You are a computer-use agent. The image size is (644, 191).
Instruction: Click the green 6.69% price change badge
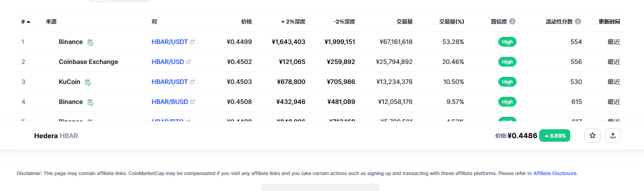click(x=555, y=136)
